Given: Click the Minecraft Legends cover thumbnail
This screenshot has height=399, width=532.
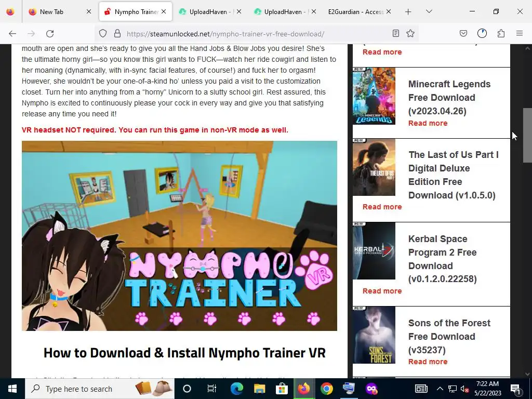Looking at the screenshot, I should coord(374,96).
